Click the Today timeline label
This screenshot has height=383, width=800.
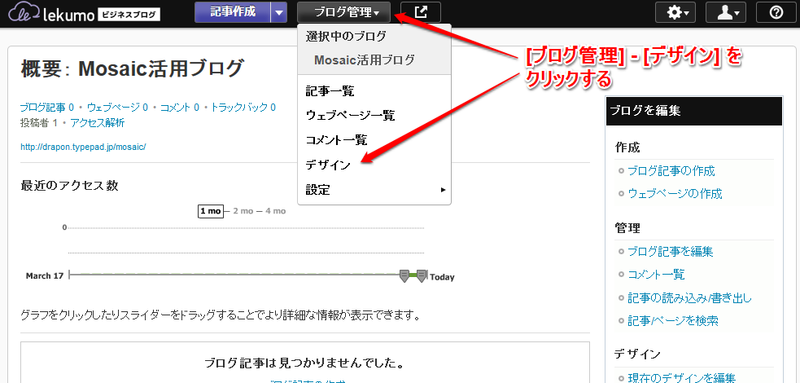[442, 277]
